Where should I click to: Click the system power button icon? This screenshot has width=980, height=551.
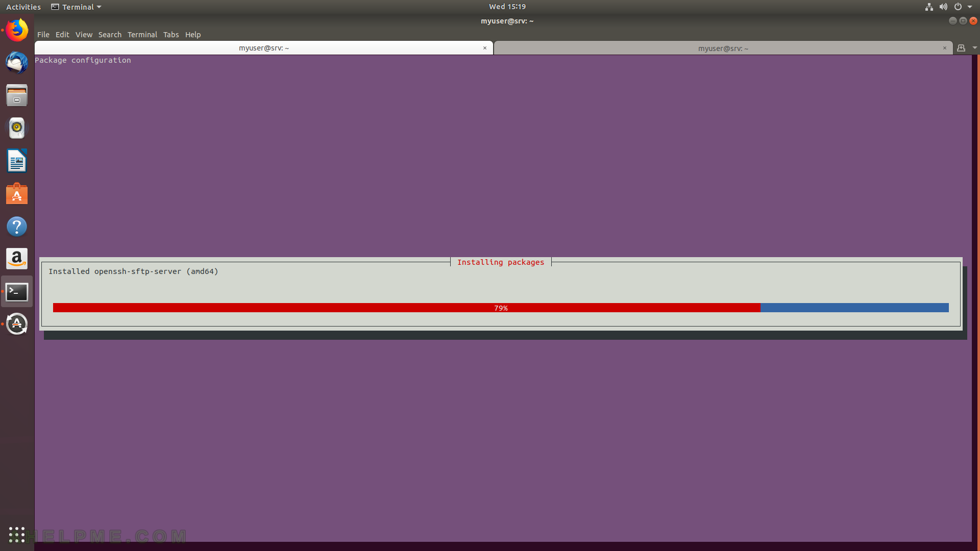click(x=957, y=7)
